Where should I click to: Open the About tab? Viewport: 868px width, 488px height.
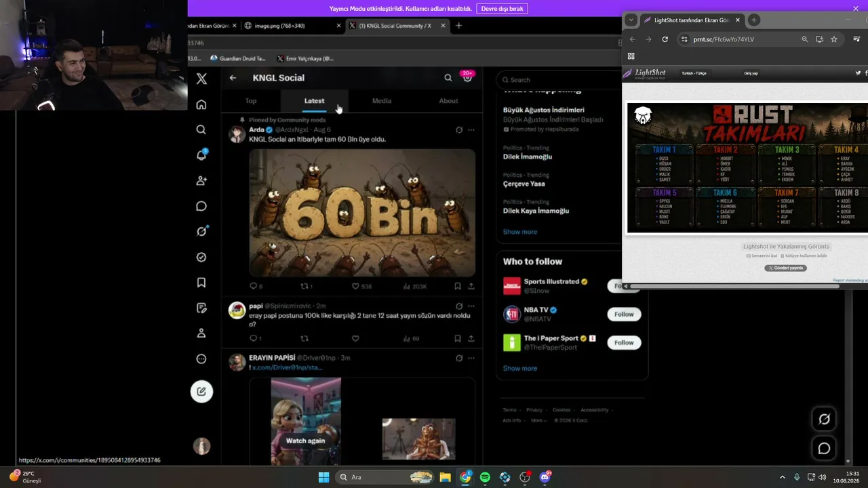[x=448, y=101]
